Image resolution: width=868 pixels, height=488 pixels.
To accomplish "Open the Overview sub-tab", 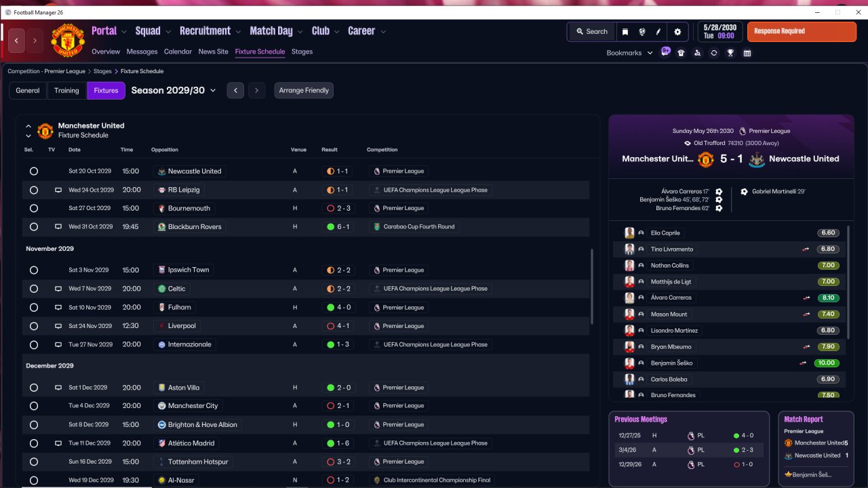I will click(106, 52).
